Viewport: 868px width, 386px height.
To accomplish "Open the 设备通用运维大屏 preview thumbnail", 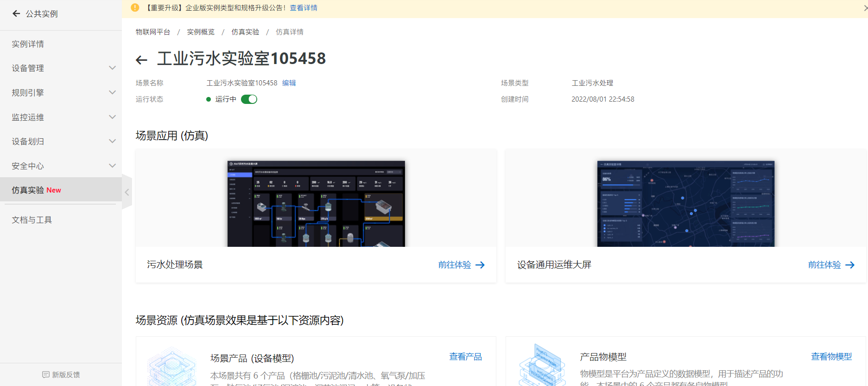I will tap(686, 204).
